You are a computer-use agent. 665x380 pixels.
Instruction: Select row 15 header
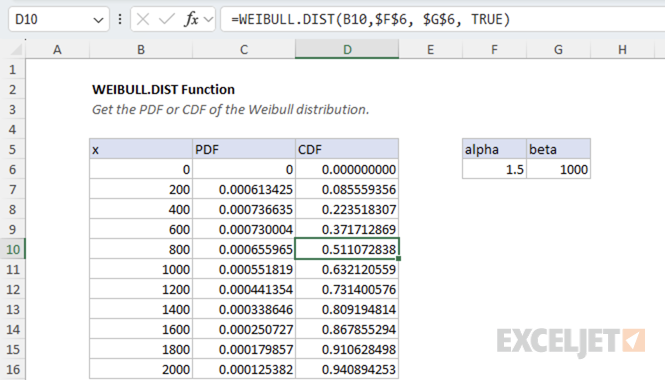point(13,349)
